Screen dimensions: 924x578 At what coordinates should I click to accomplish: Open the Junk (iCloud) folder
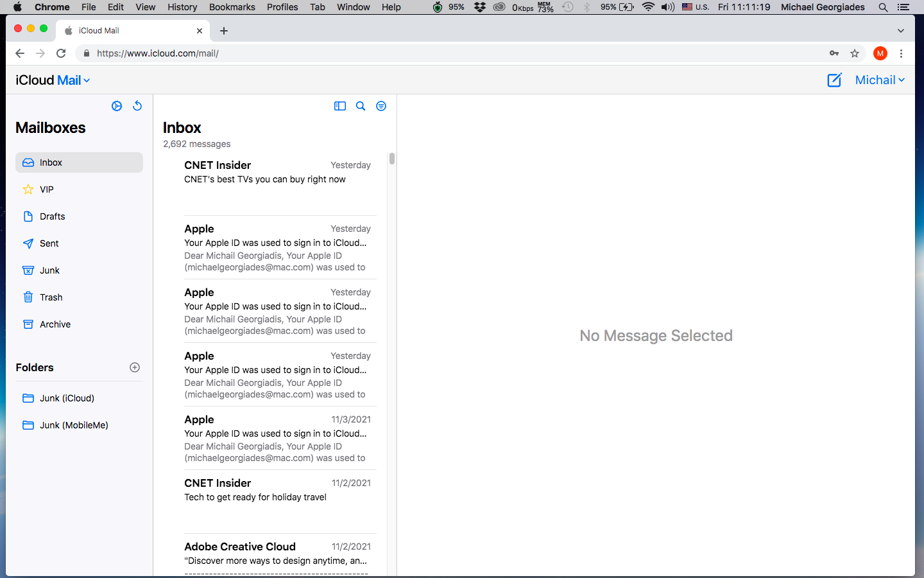pos(79,398)
